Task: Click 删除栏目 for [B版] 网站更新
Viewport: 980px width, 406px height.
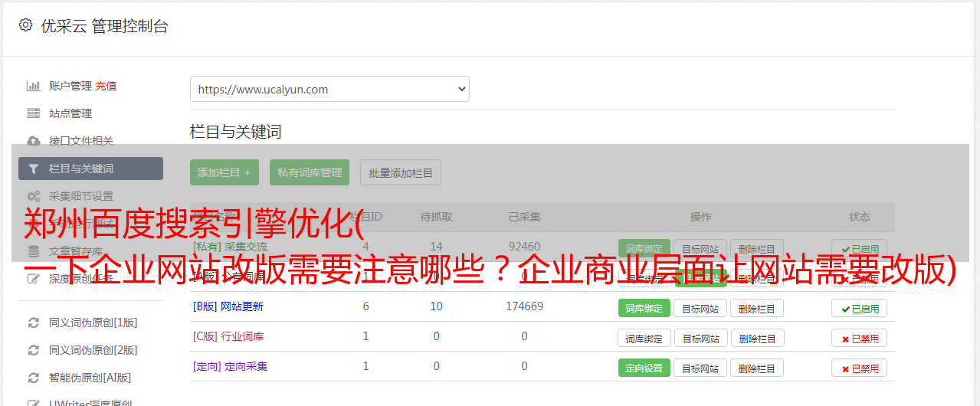Action: pos(757,308)
